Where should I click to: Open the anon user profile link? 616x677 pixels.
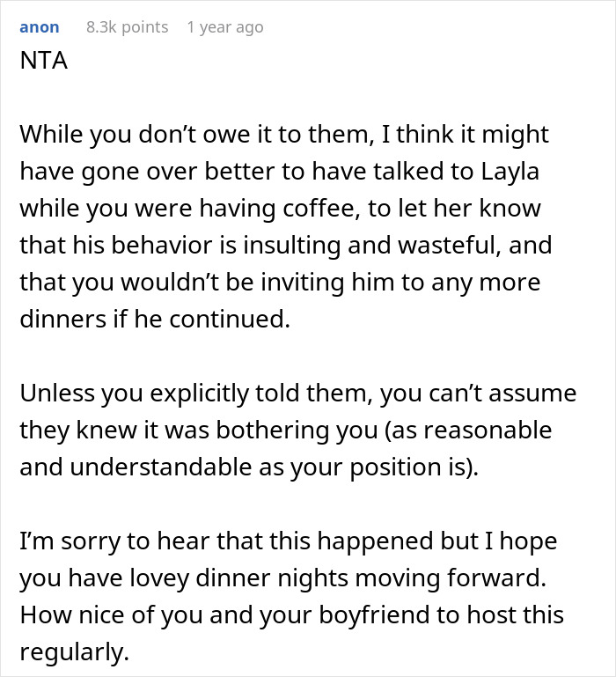39,27
